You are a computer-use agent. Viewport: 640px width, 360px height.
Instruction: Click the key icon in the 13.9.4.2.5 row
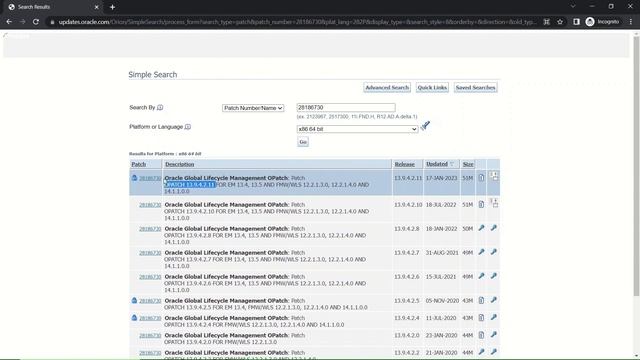click(494, 300)
